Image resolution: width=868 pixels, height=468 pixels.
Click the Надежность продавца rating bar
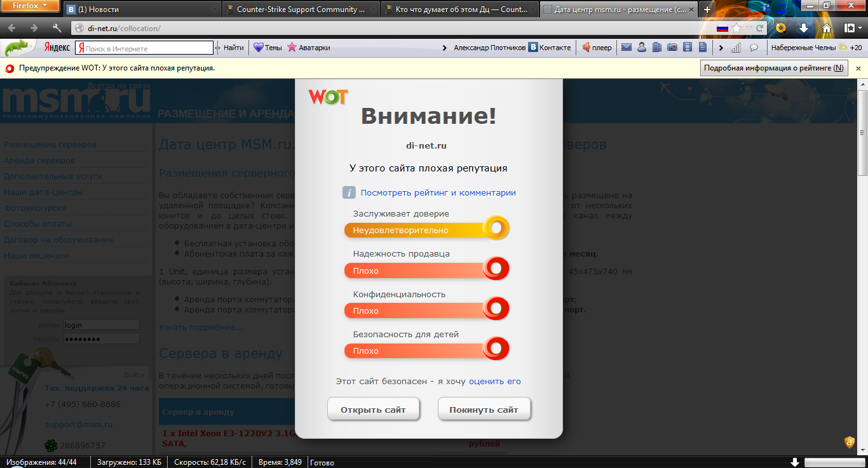click(x=426, y=270)
